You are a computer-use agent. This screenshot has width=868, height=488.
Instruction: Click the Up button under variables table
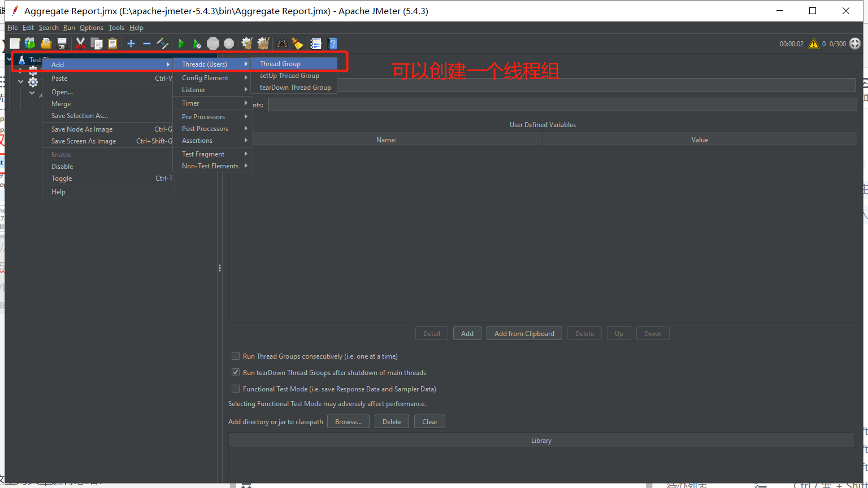point(619,333)
